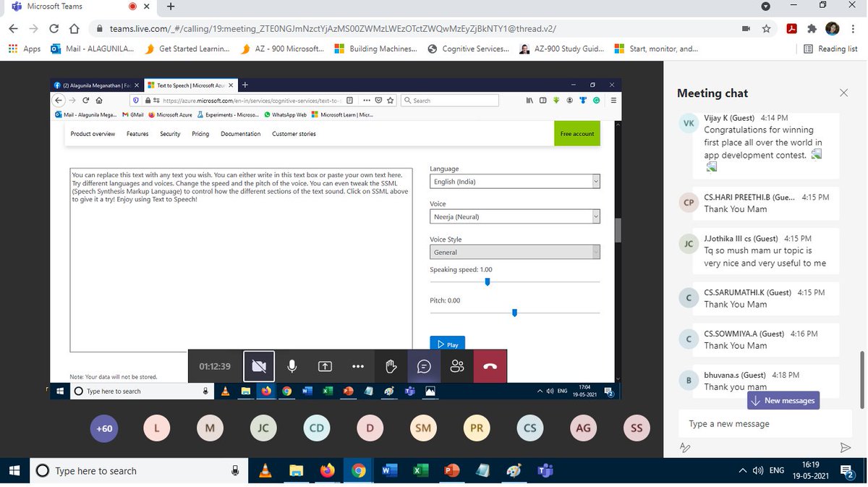Raise your hand in the meeting

(x=391, y=366)
